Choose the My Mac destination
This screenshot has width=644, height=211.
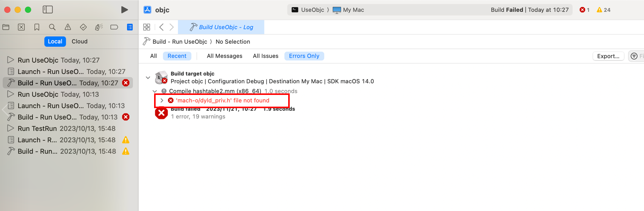[x=348, y=10]
